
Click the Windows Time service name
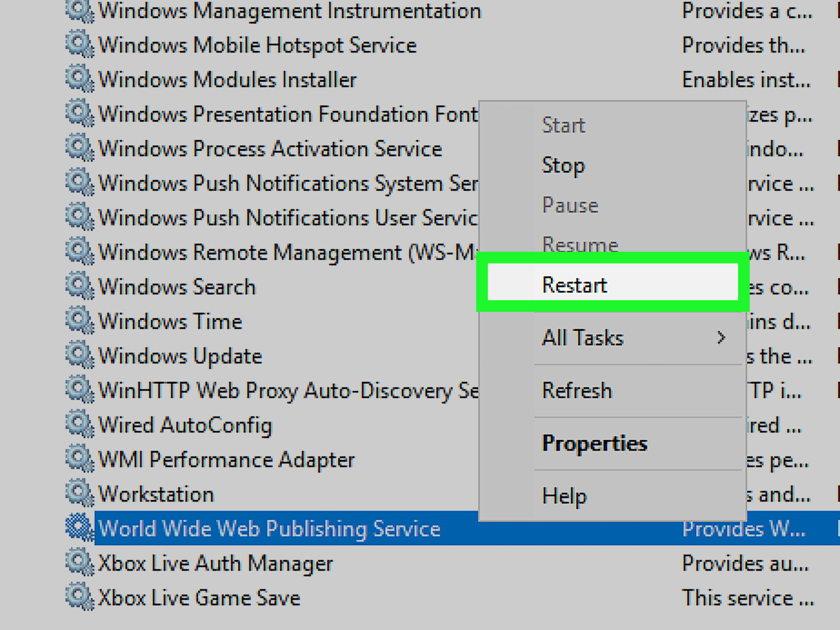point(170,321)
